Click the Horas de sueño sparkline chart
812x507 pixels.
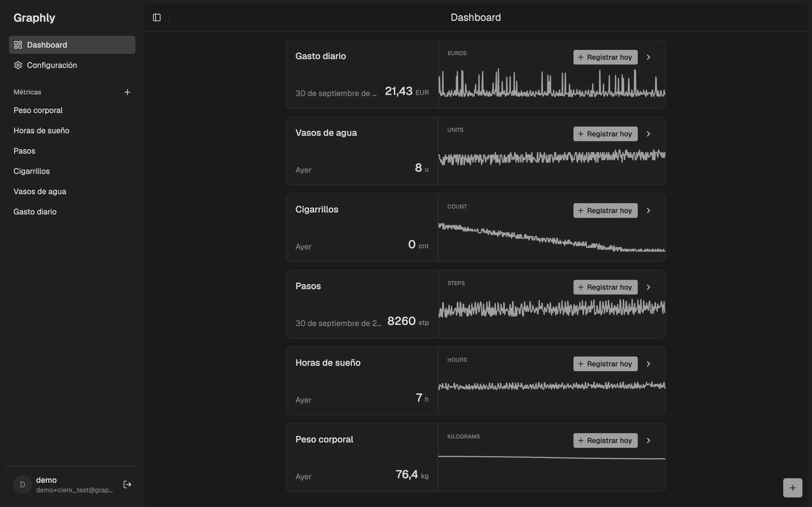tap(552, 386)
